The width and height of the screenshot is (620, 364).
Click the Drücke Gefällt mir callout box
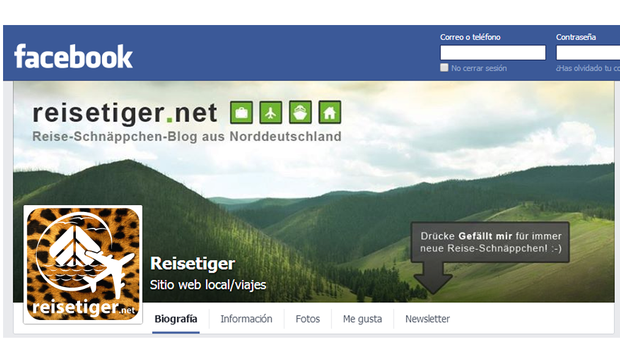click(x=490, y=242)
